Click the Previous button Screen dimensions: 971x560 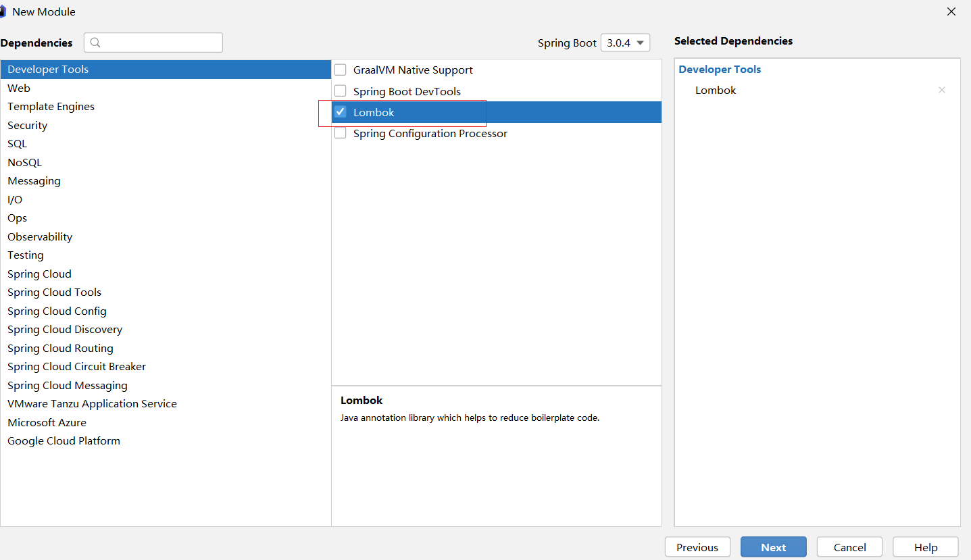coord(697,547)
